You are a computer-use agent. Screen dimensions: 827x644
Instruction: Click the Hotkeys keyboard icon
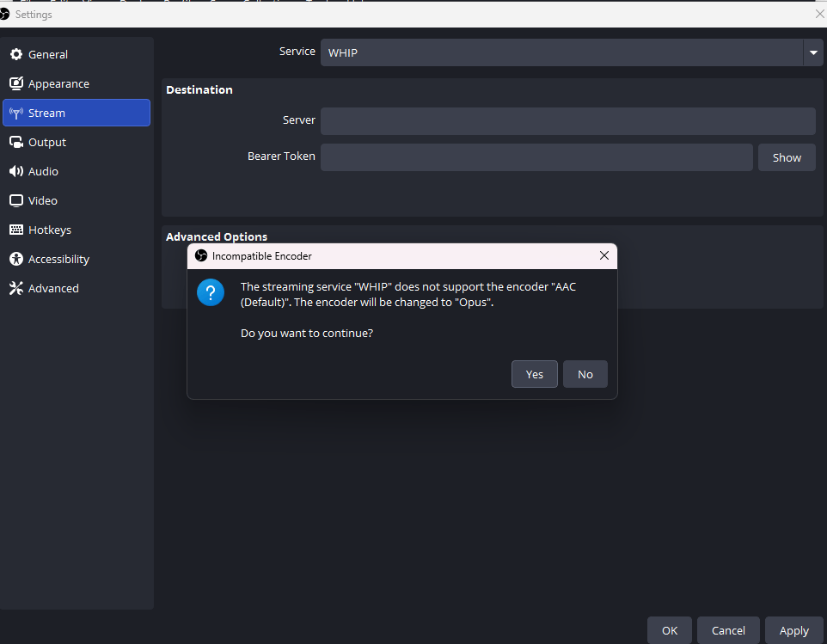(15, 230)
